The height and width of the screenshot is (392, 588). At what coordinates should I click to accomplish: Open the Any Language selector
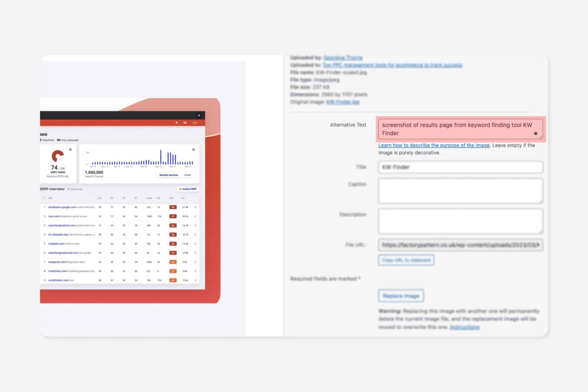pos(68,140)
